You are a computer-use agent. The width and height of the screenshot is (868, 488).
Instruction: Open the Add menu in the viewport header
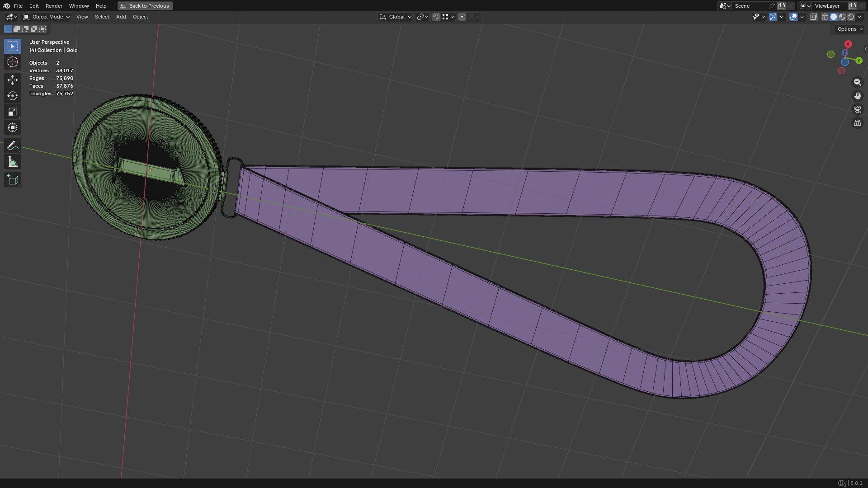click(121, 17)
